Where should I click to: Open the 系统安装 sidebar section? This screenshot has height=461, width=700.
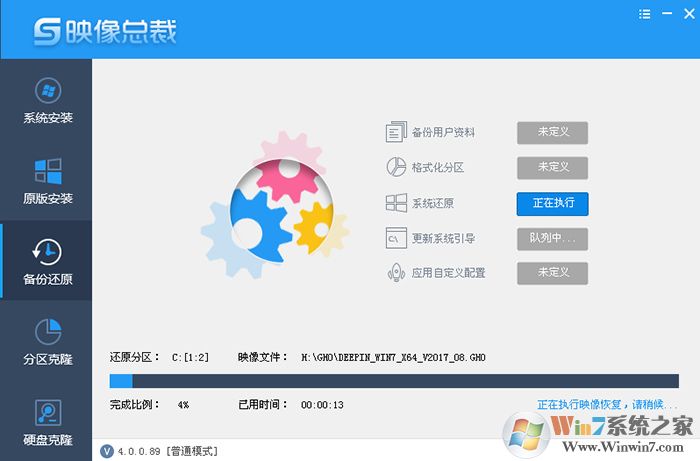(x=47, y=99)
